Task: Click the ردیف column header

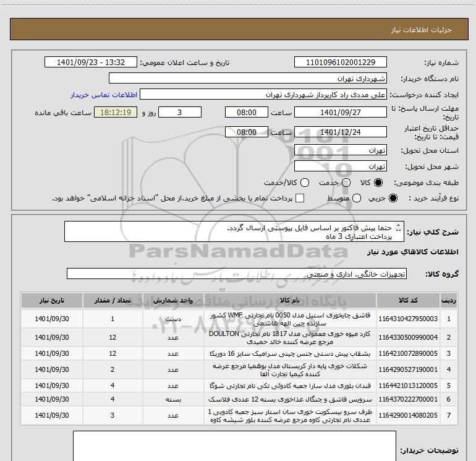Action: (449, 300)
